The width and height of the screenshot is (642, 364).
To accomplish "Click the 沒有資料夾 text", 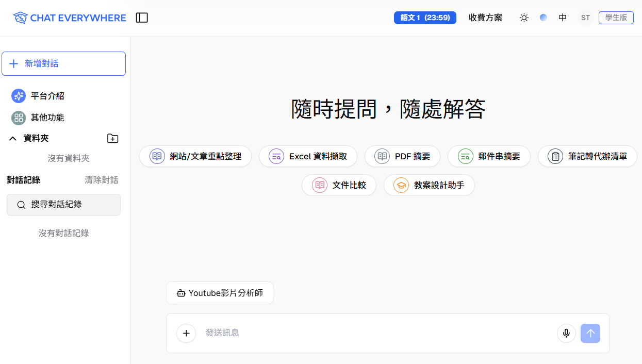I will pos(69,158).
